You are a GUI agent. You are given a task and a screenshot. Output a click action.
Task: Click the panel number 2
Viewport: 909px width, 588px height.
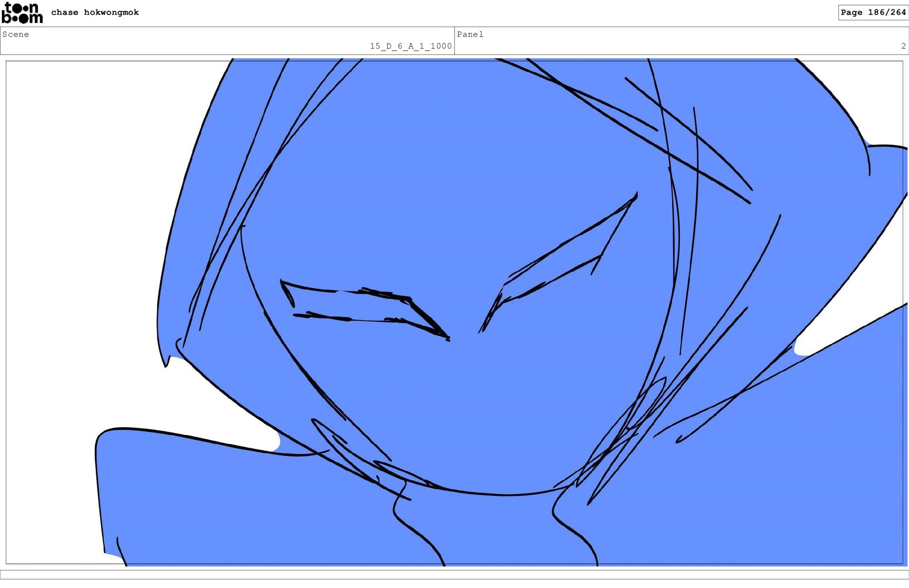coord(903,46)
